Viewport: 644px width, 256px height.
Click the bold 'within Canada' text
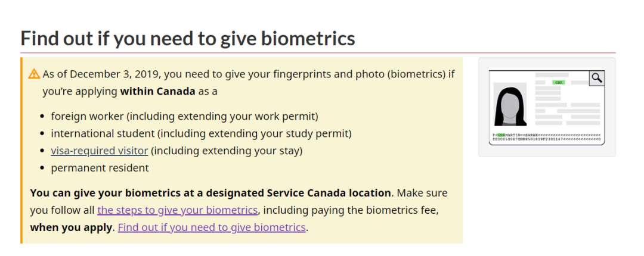(157, 92)
